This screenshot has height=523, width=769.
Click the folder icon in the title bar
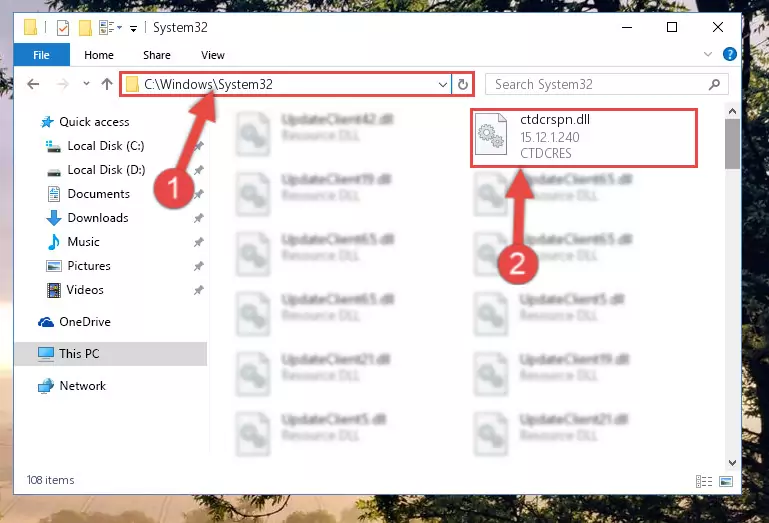tap(30, 28)
